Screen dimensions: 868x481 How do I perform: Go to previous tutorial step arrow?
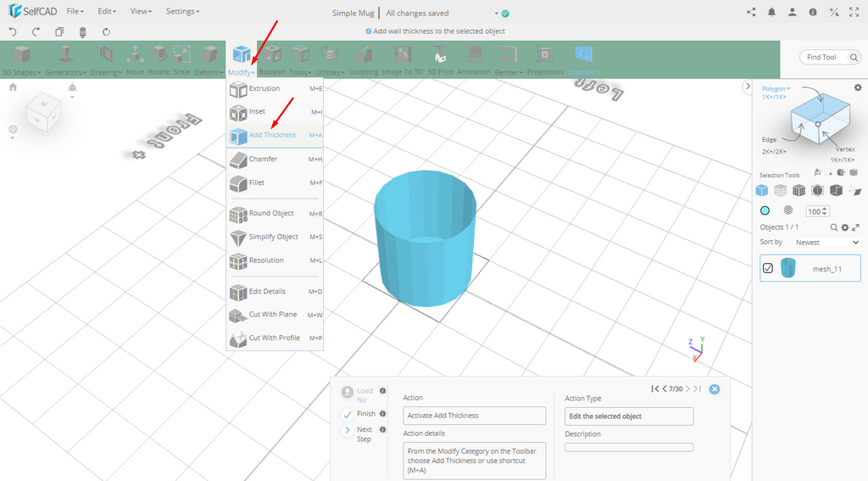pyautogui.click(x=665, y=389)
